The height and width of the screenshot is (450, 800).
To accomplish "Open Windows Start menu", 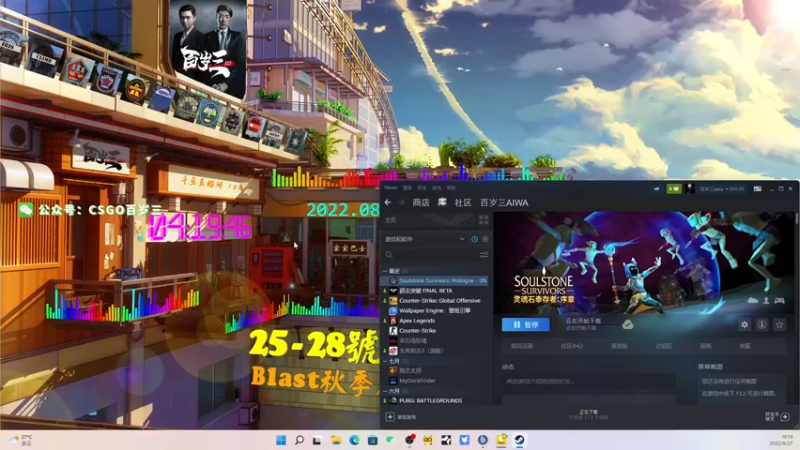I will click(x=281, y=440).
